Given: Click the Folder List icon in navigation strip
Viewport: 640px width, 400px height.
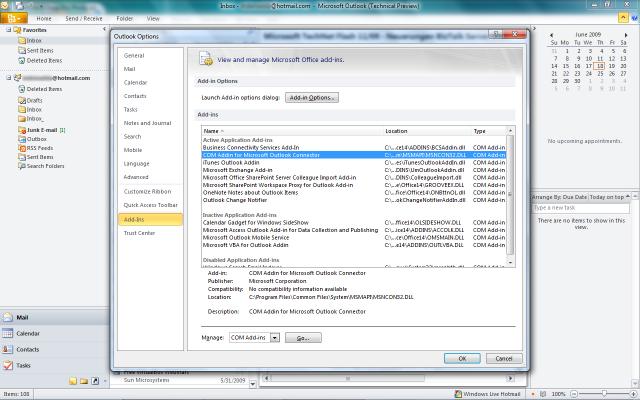Looking at the screenshot, I should click(84, 381).
